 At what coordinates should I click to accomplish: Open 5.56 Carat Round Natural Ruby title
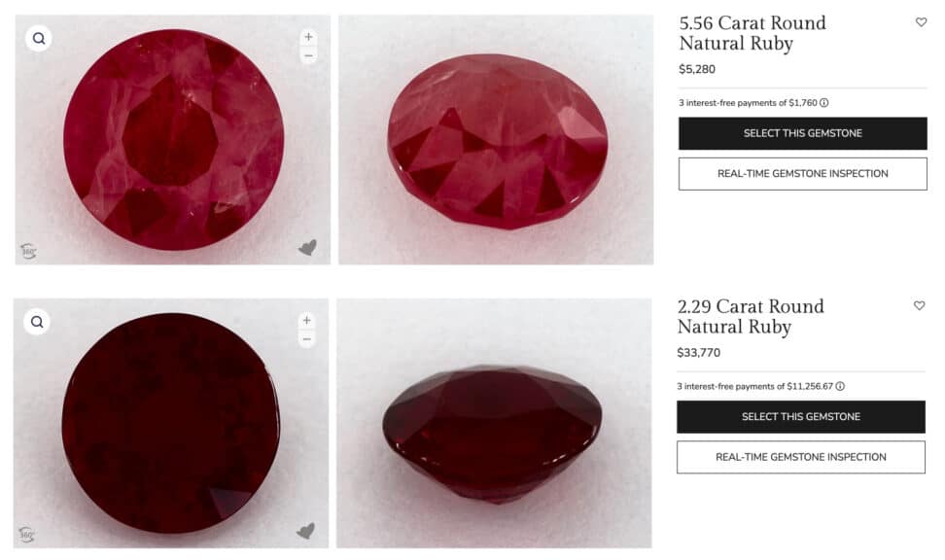tap(752, 33)
